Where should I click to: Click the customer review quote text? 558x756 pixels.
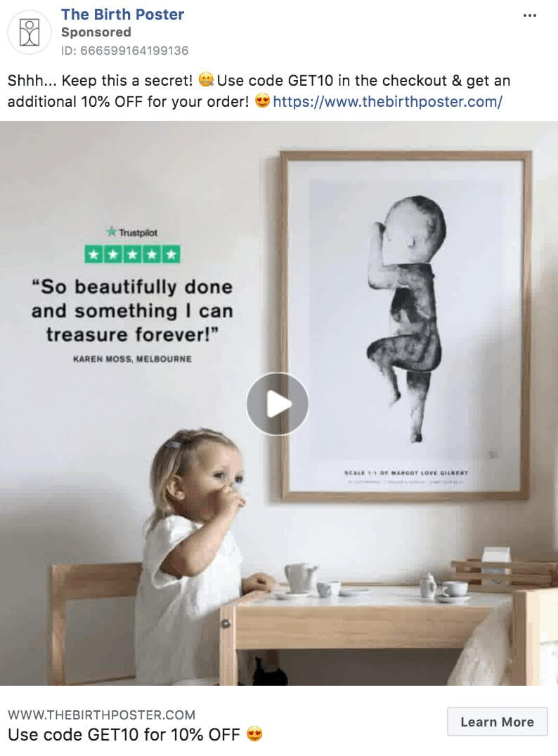[x=132, y=311]
